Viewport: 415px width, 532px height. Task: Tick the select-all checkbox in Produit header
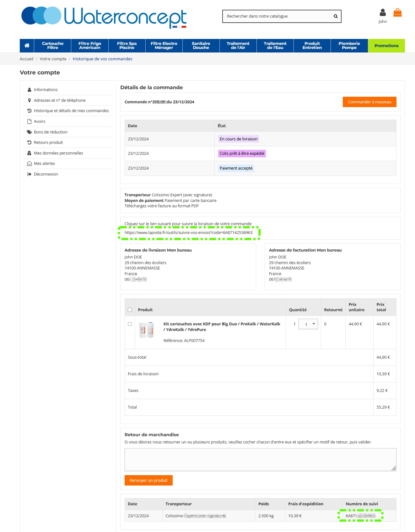(130, 310)
